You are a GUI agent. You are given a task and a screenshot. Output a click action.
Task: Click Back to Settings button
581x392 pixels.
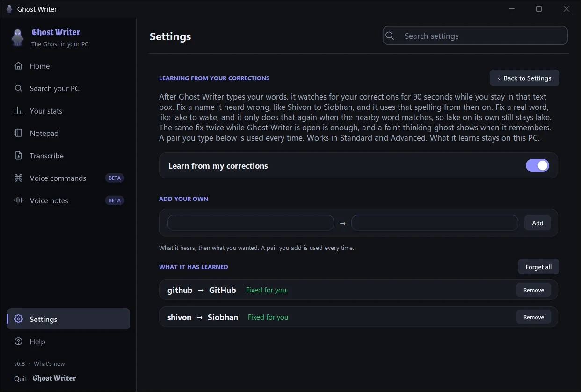tap(524, 78)
